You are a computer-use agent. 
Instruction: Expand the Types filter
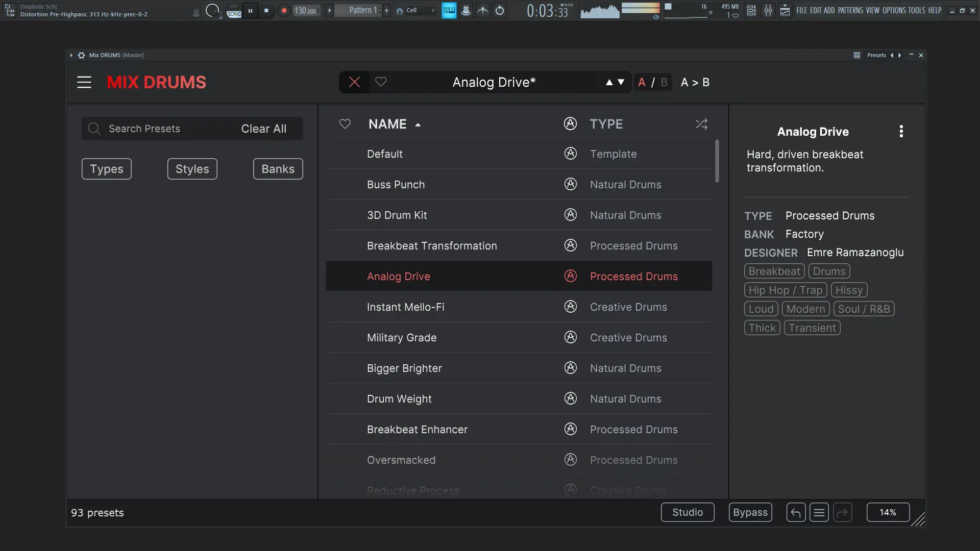click(x=107, y=169)
